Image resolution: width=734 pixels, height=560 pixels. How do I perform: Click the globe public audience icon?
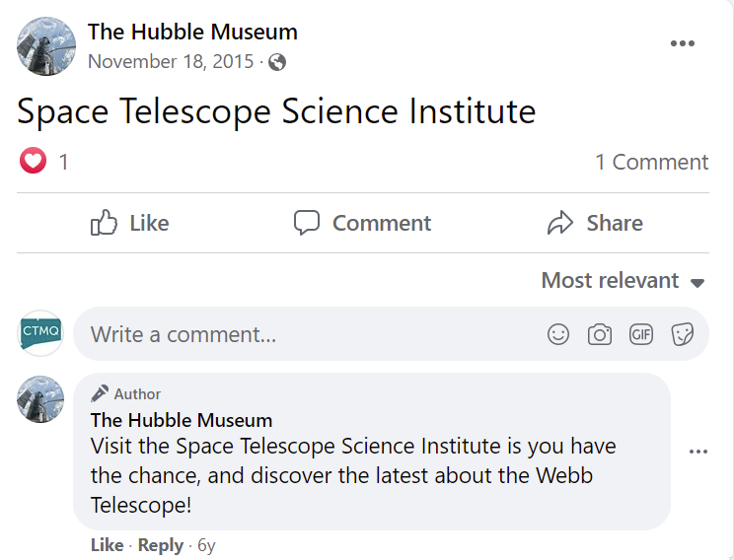[x=277, y=62]
